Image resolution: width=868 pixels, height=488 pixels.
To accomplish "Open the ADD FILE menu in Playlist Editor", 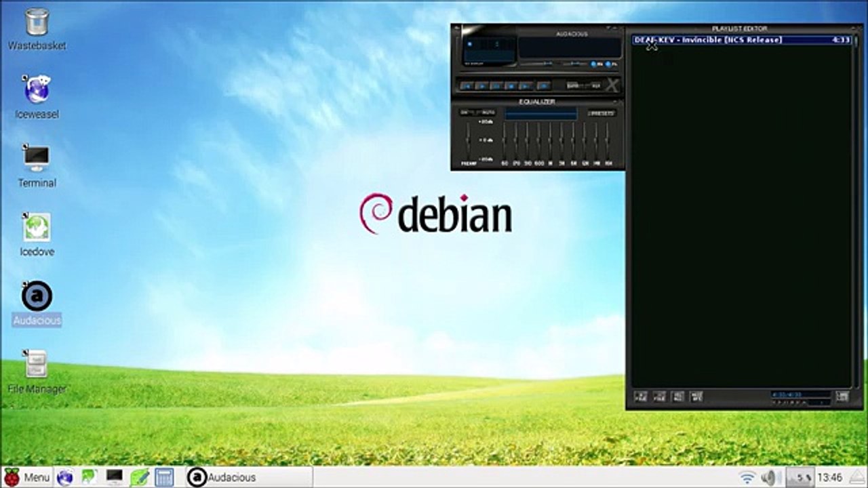I will 641,396.
